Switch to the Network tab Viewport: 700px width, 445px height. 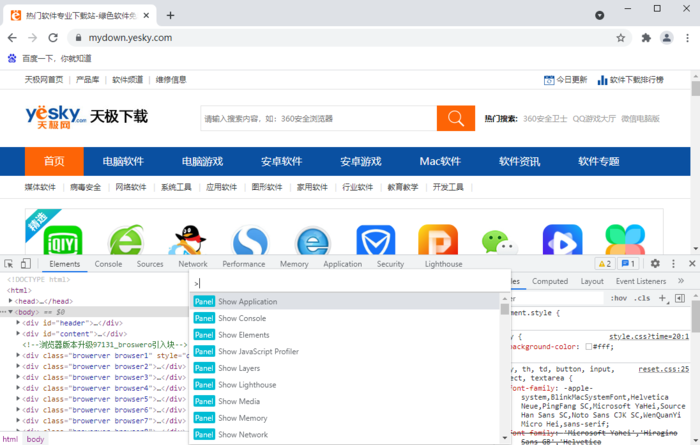click(193, 264)
